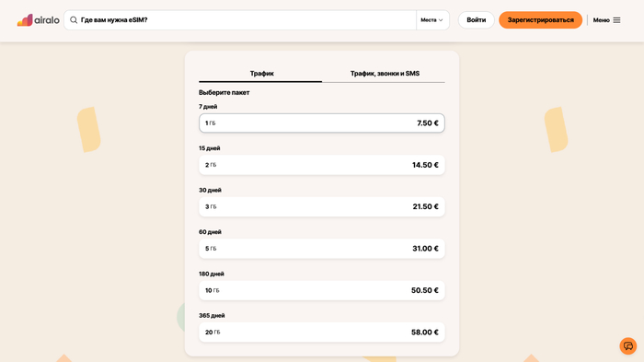
Task: Select the 3 ГБ 21.50 € package
Action: click(322, 206)
